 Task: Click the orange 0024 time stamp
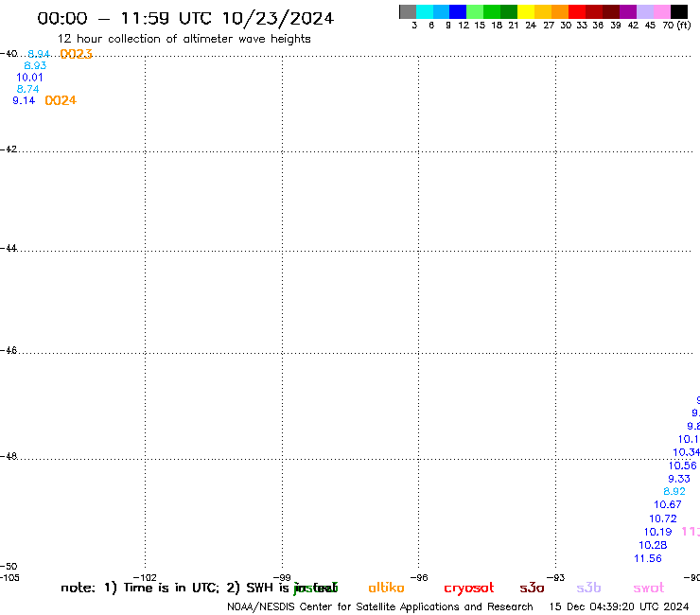click(x=61, y=100)
